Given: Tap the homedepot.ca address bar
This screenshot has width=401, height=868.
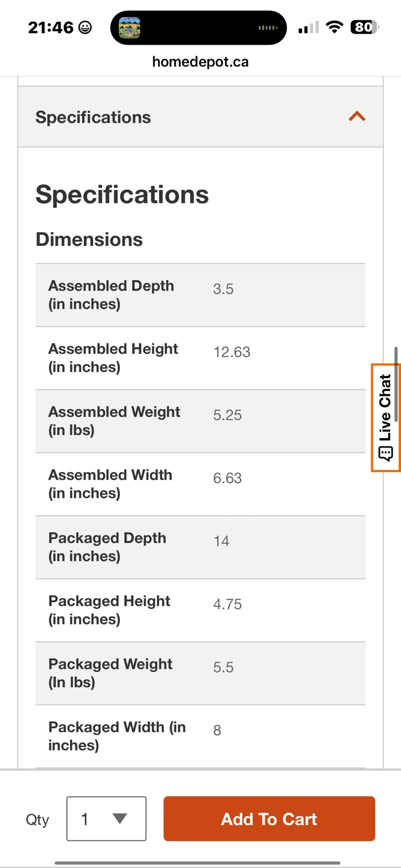Looking at the screenshot, I should click(x=200, y=61).
